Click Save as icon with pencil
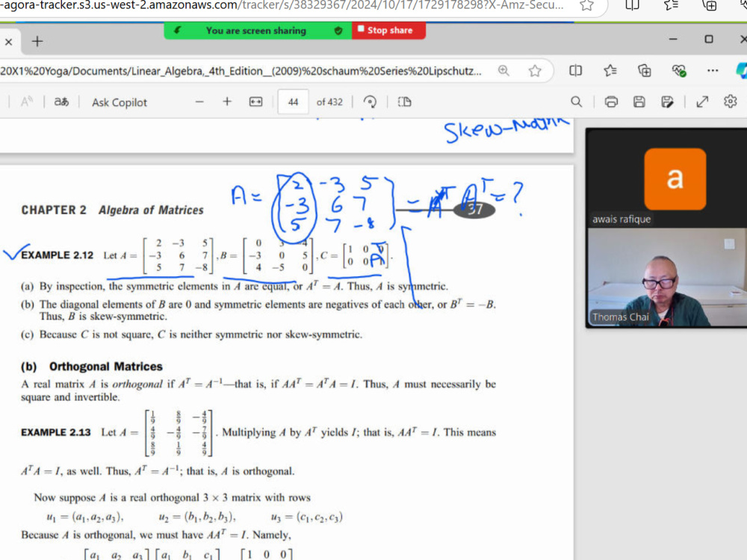 [x=667, y=102]
